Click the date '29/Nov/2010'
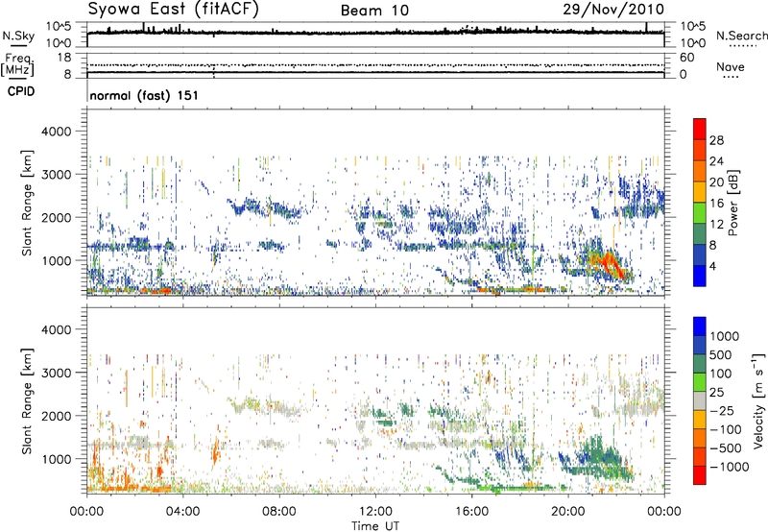Screen dimensions: 768x532 [613, 10]
